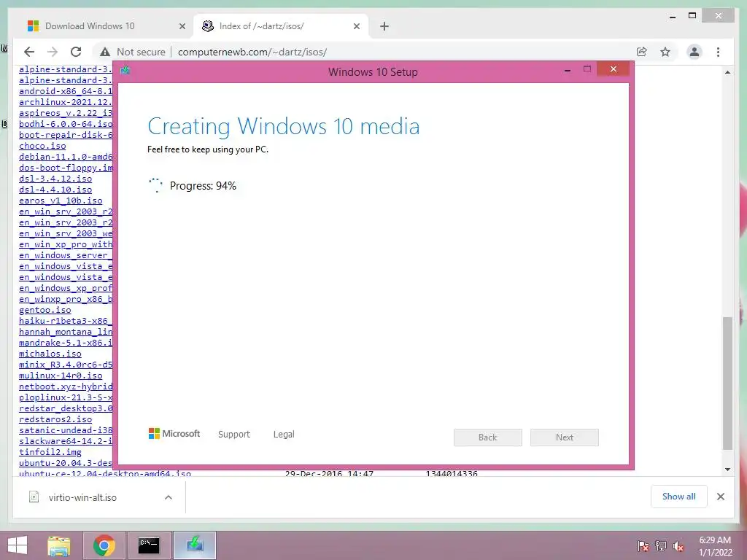Click the Back button in Setup

[x=487, y=437]
